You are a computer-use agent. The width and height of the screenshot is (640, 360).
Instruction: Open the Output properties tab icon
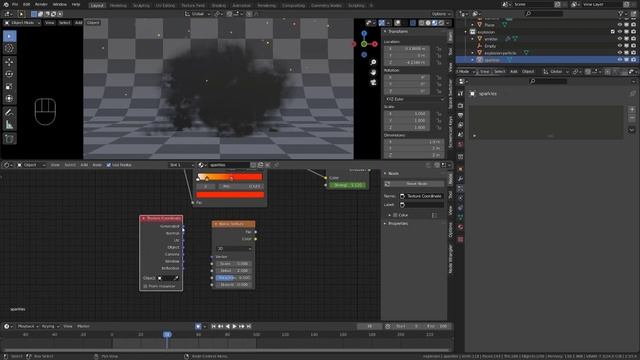tap(460, 116)
